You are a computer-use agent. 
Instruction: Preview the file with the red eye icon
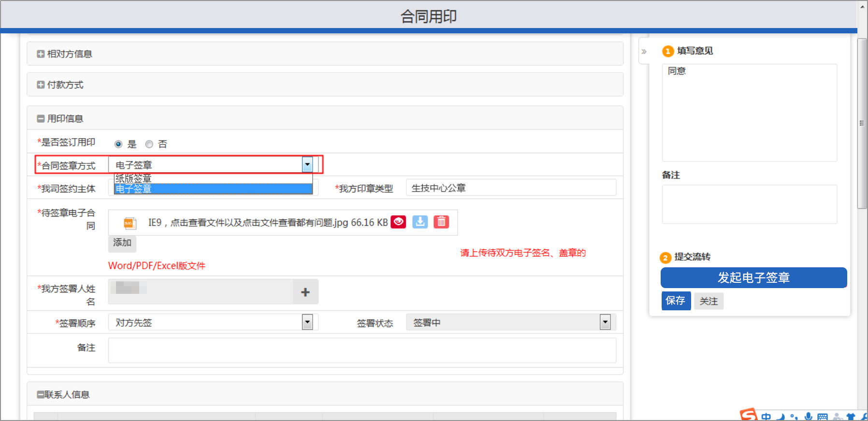pyautogui.click(x=398, y=222)
